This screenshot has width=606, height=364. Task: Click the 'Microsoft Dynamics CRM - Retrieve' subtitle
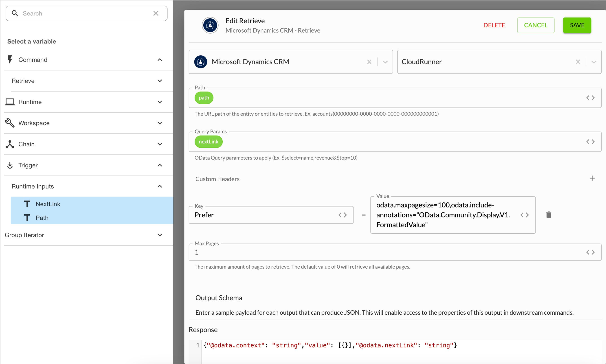273,31
